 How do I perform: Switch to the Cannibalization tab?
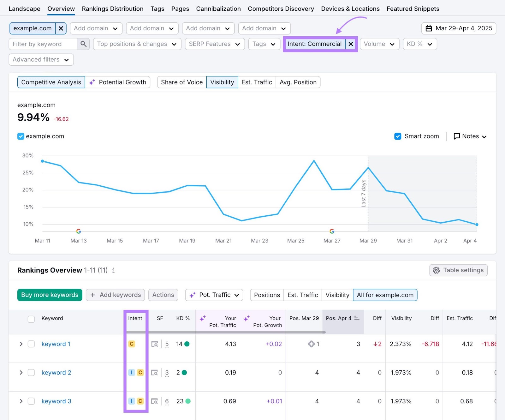(218, 9)
